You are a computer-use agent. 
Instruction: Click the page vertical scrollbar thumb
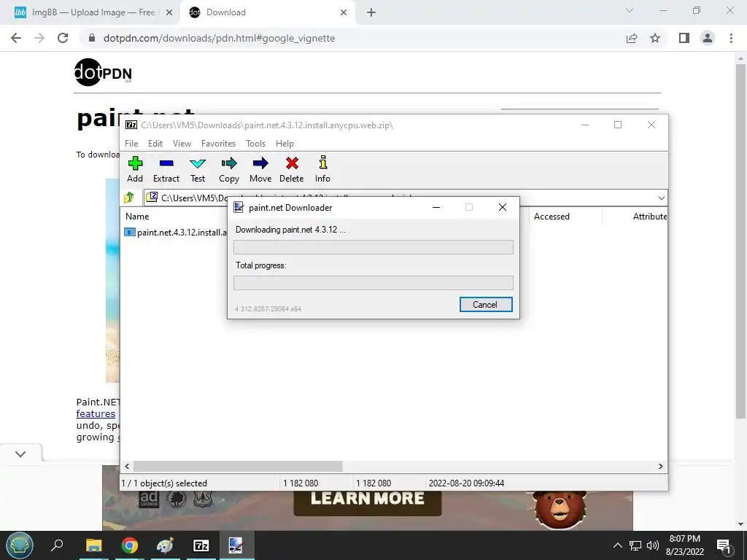pos(740,241)
